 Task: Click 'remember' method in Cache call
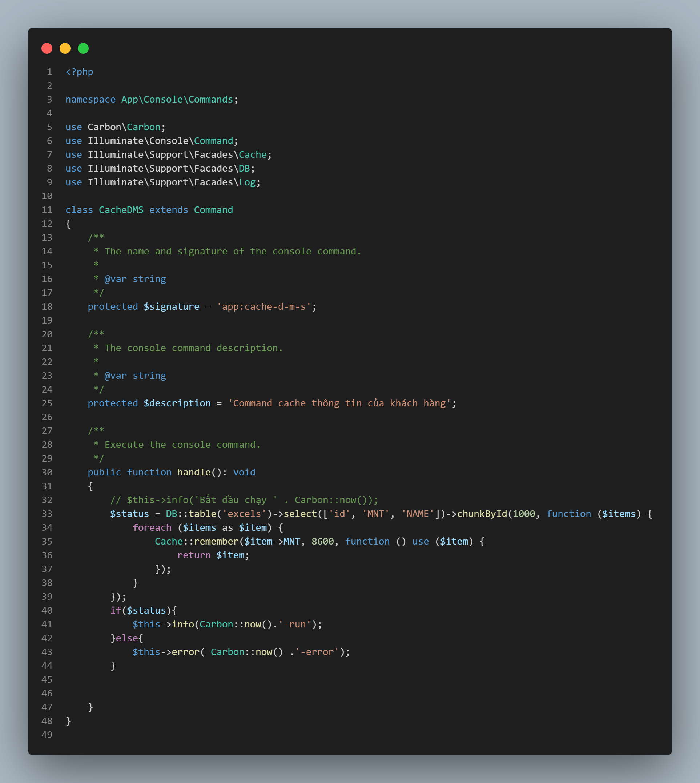[216, 542]
